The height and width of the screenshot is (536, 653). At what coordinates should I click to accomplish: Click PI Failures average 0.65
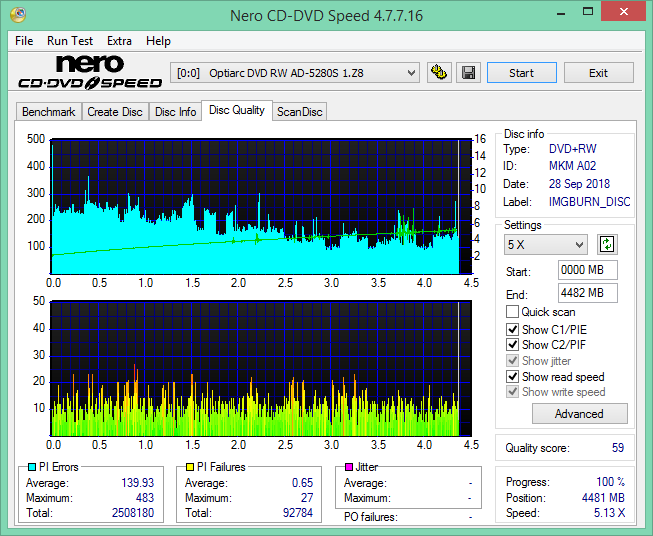click(x=302, y=483)
